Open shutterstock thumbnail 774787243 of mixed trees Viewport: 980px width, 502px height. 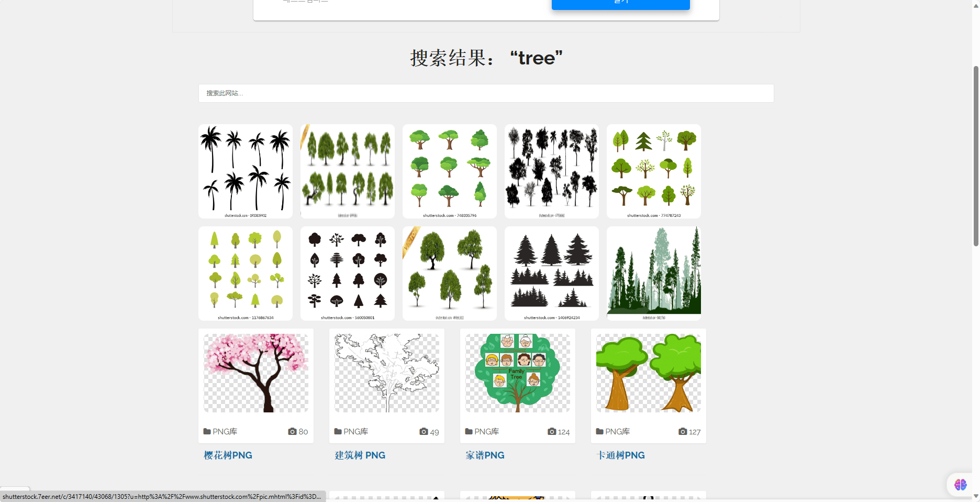coord(654,171)
